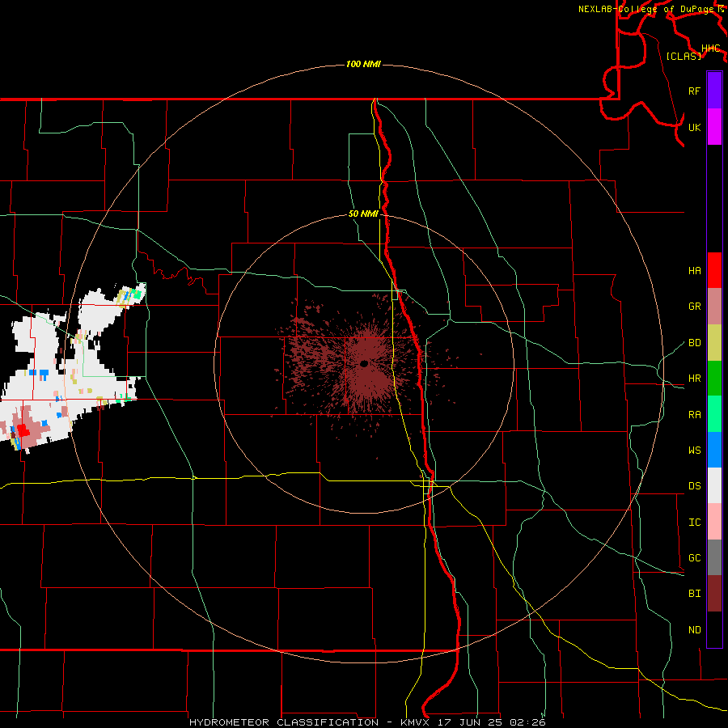Click the RA legend label text
Image resolution: width=728 pixels, height=728 pixels.
694,415
